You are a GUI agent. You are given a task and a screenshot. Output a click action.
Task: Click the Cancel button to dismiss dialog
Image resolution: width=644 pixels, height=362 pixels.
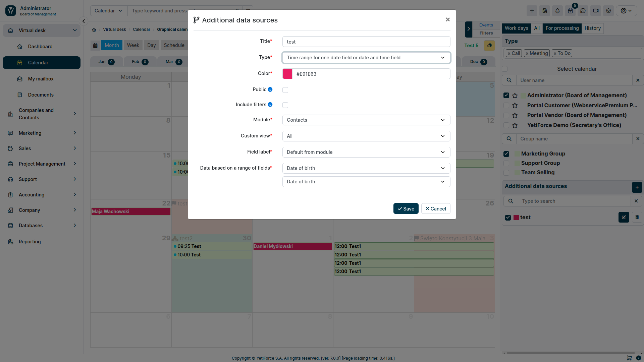436,208
